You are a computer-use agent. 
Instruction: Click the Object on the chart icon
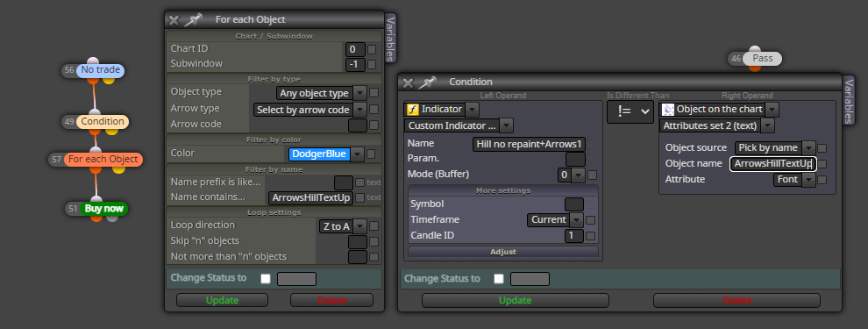point(668,109)
